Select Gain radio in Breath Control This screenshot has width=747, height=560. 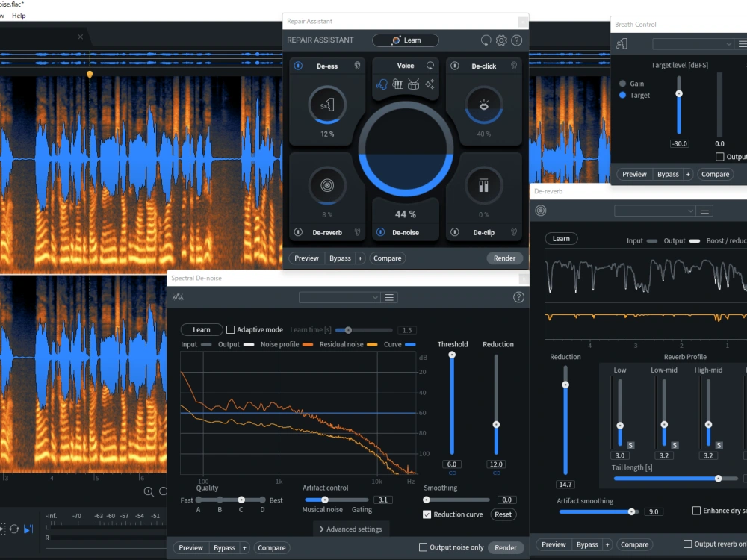(622, 84)
